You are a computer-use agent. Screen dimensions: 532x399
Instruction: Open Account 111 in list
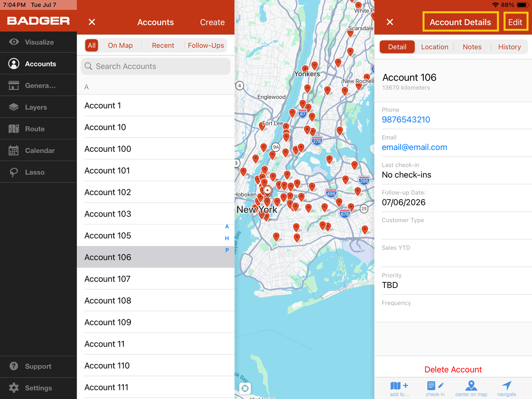coord(156,387)
